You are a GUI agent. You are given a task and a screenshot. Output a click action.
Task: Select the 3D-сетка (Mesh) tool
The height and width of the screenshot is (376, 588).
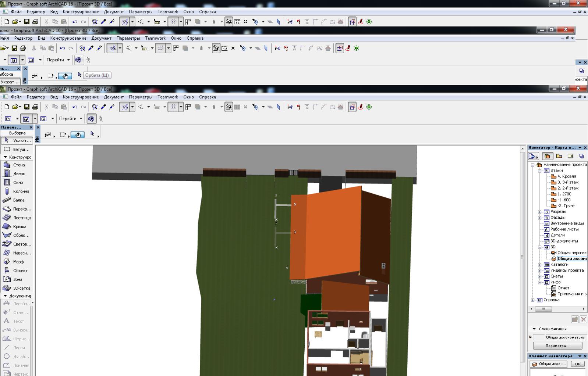click(x=17, y=289)
